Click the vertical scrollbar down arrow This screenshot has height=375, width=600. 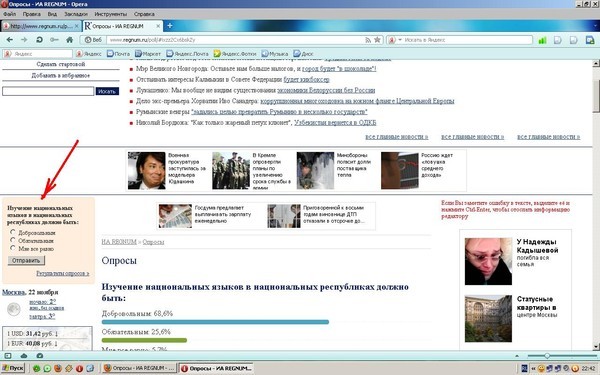click(596, 347)
